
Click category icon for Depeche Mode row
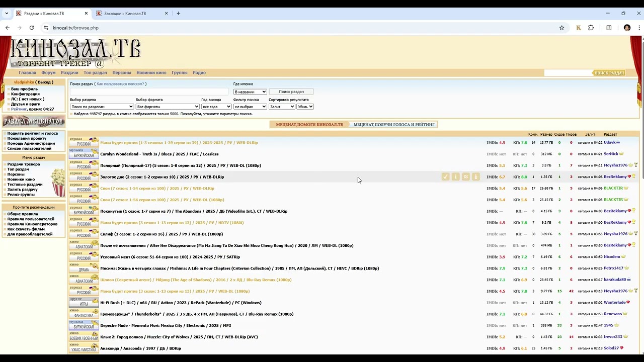click(84, 325)
